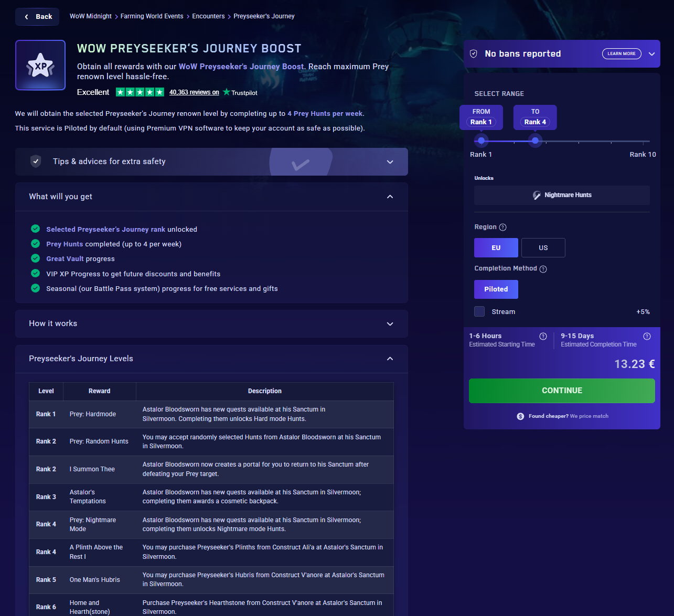
Task: Click the Completion Method help icon
Action: click(x=543, y=269)
